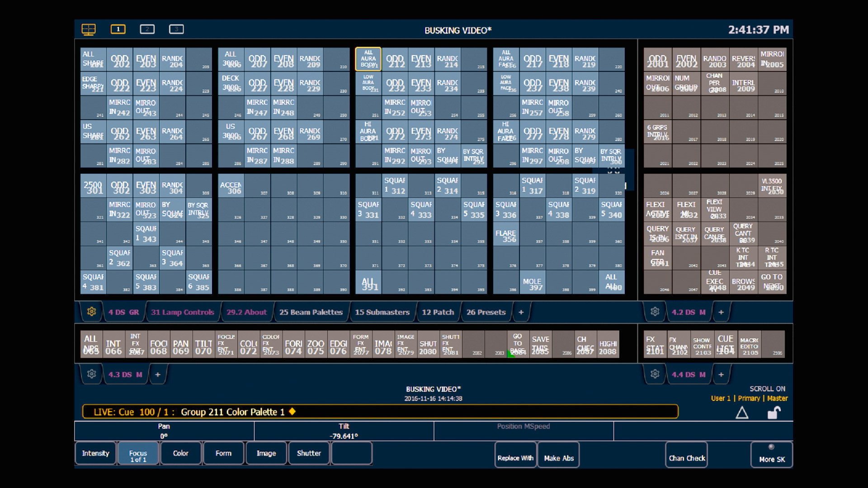Toggle the unlock padlock icon
Screen dimensions: 868x488
[x=774, y=413]
